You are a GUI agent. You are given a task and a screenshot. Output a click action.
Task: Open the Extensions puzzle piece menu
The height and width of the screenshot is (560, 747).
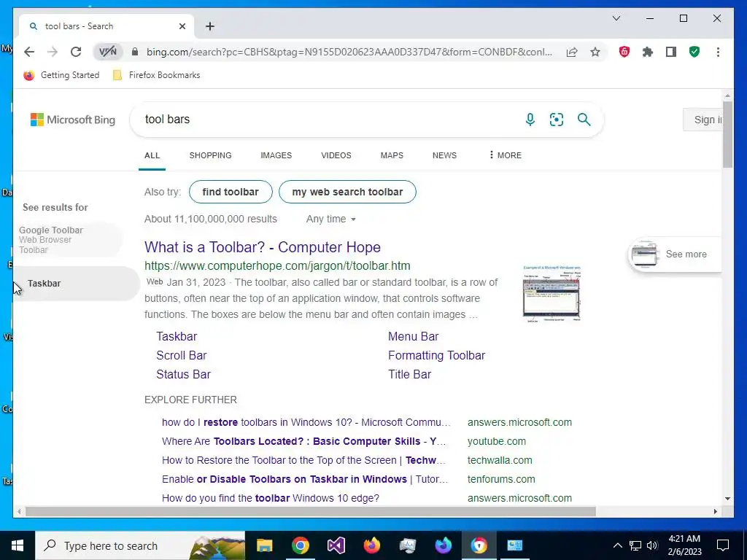coord(648,52)
